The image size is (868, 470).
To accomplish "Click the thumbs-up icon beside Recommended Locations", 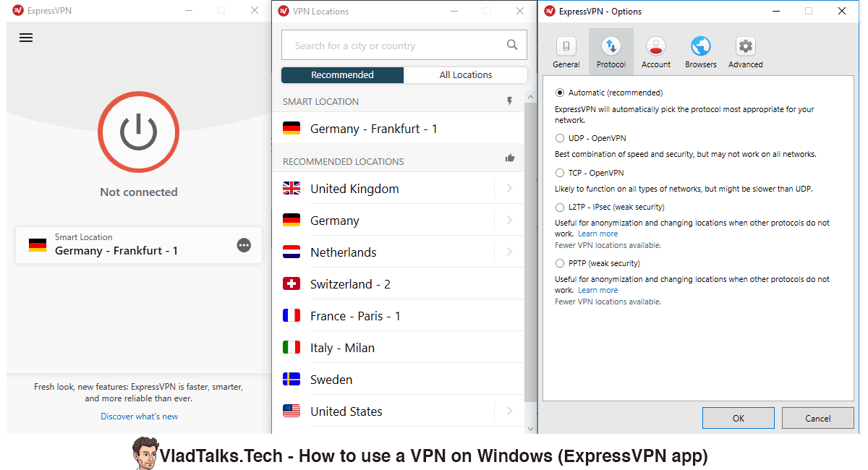I will click(510, 158).
